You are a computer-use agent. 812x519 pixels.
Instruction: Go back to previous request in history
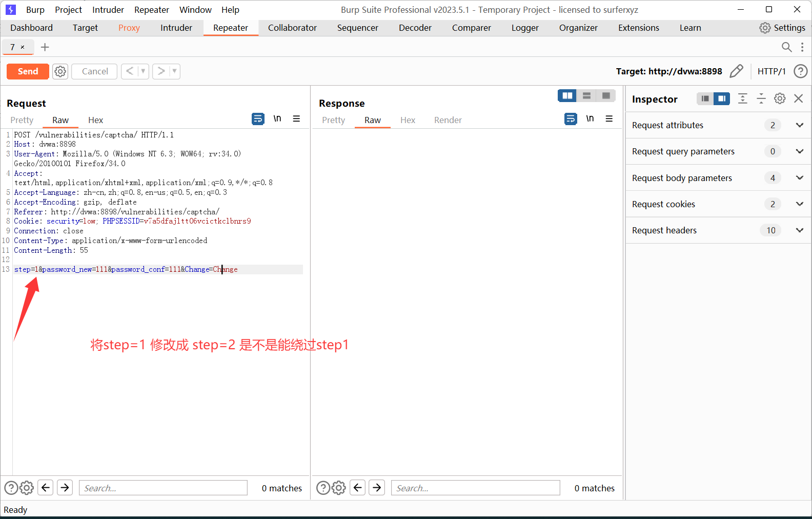pos(130,71)
